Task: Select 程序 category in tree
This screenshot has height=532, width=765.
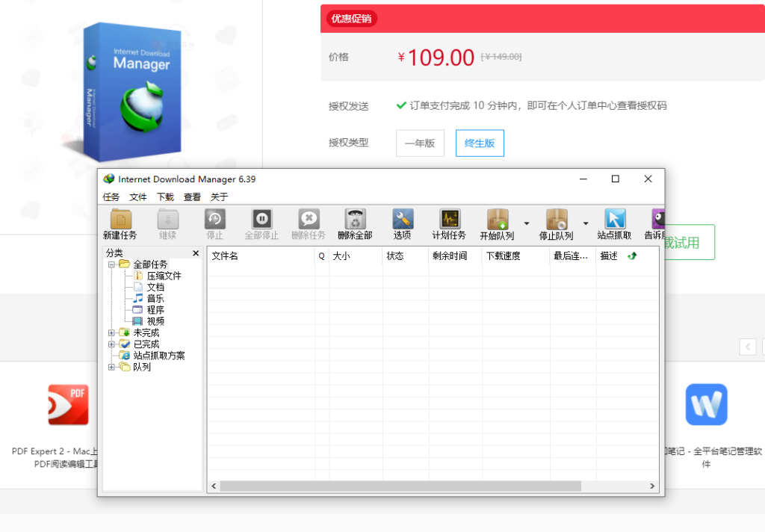Action: (x=155, y=310)
